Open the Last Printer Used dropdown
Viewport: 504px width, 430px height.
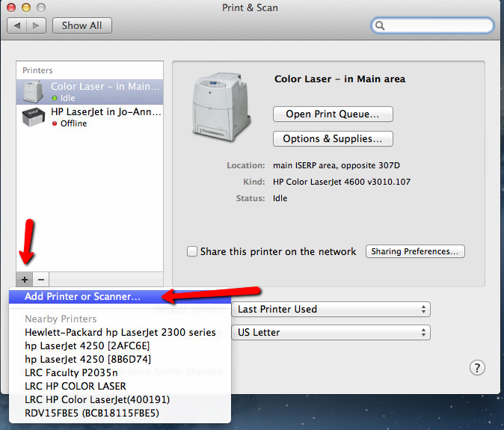(x=331, y=309)
